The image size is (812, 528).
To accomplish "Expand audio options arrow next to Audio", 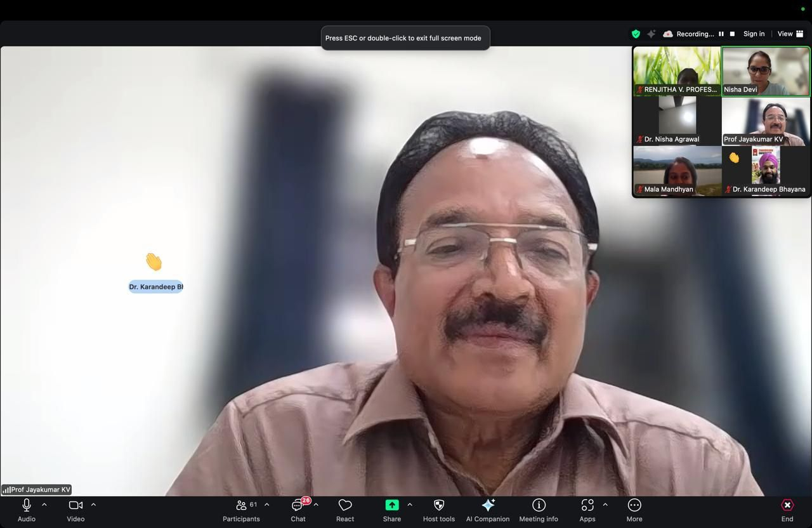I will coord(44,505).
